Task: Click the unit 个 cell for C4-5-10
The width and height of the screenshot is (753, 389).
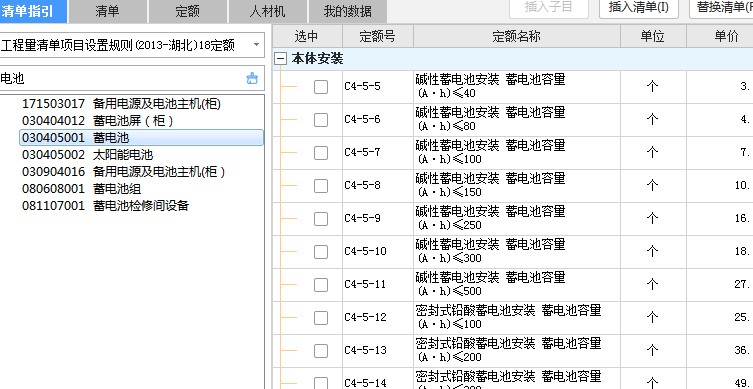Action: (x=653, y=252)
